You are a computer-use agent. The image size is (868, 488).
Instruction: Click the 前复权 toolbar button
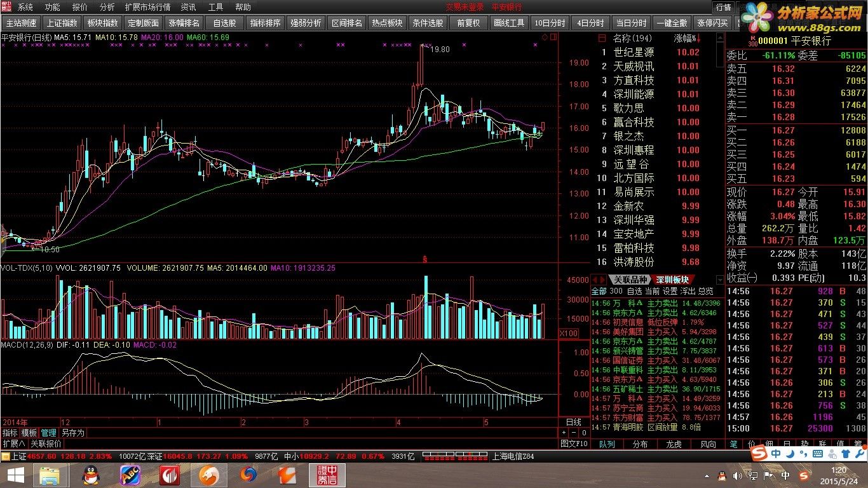click(469, 22)
